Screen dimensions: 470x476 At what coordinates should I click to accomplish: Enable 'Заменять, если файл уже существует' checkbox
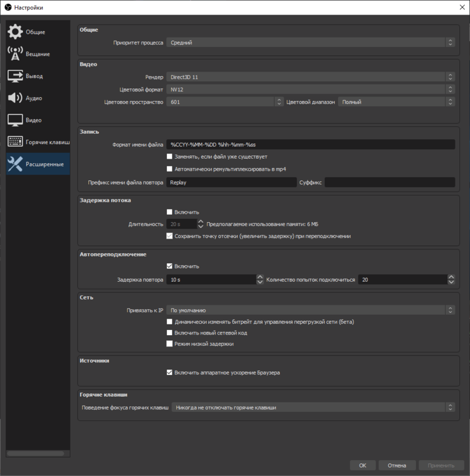(x=169, y=156)
